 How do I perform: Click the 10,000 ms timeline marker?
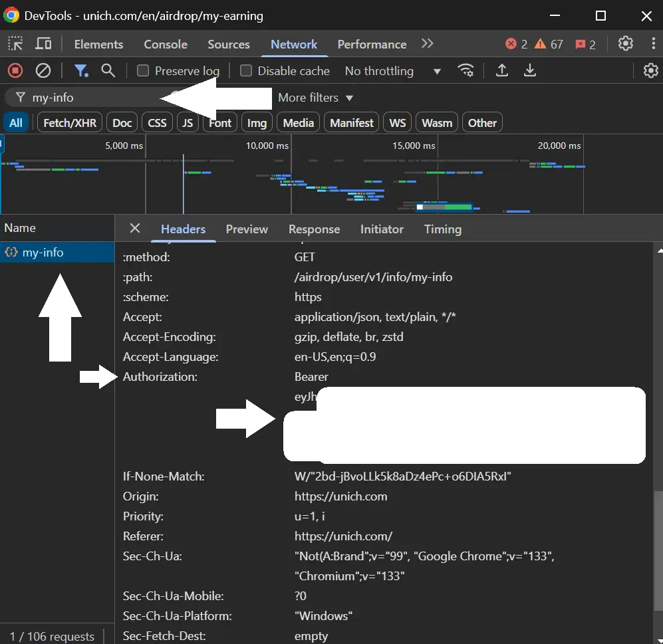tap(267, 146)
